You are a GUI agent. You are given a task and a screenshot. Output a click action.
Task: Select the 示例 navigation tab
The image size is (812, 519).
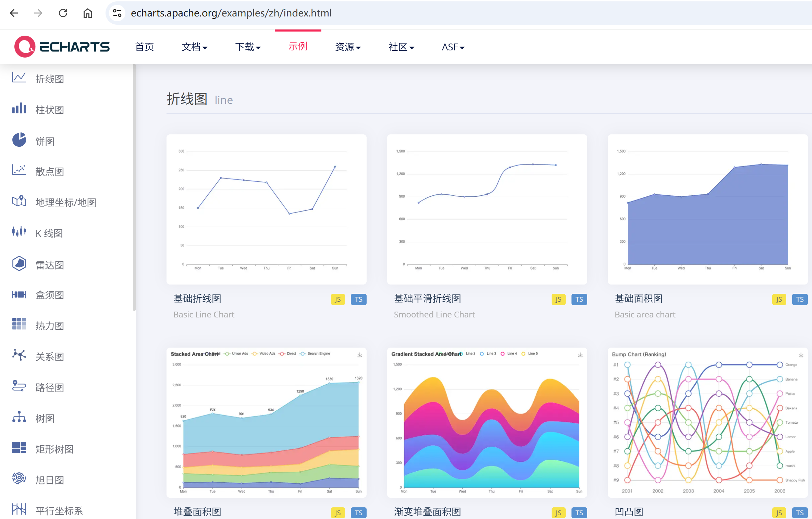[x=298, y=46]
